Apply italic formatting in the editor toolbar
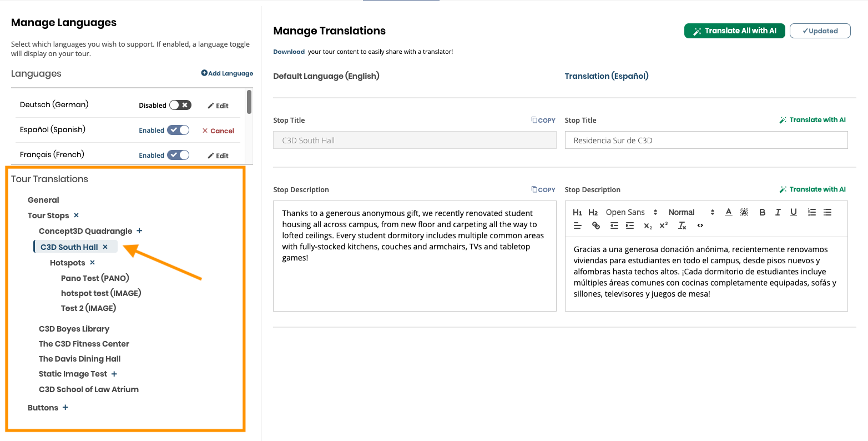The width and height of the screenshot is (868, 441). [x=778, y=212]
